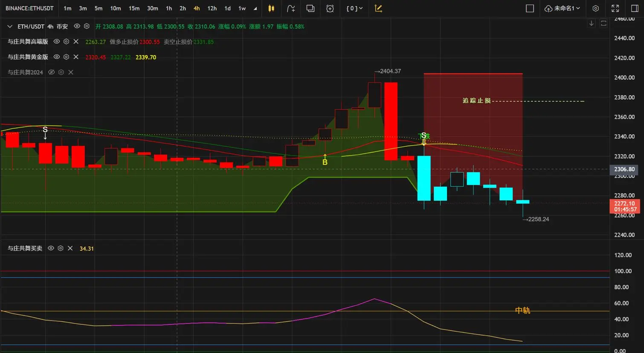Image resolution: width=644 pixels, height=353 pixels.
Task: Hide the 与庄共舞买卖 indicator
Action: pos(51,248)
